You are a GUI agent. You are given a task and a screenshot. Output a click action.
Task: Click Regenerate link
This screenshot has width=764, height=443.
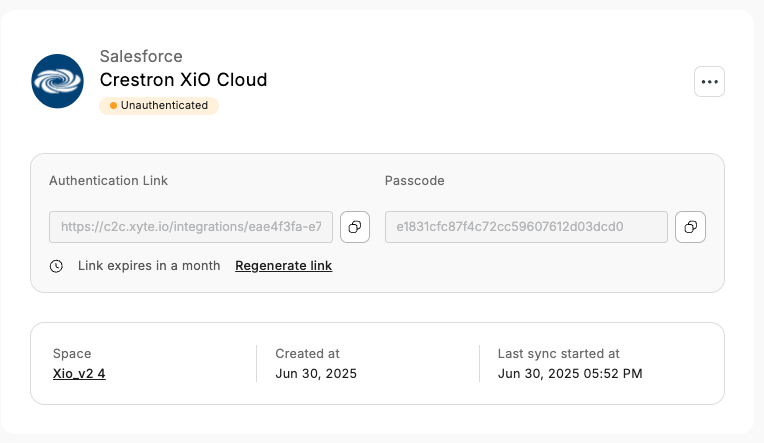pos(284,266)
